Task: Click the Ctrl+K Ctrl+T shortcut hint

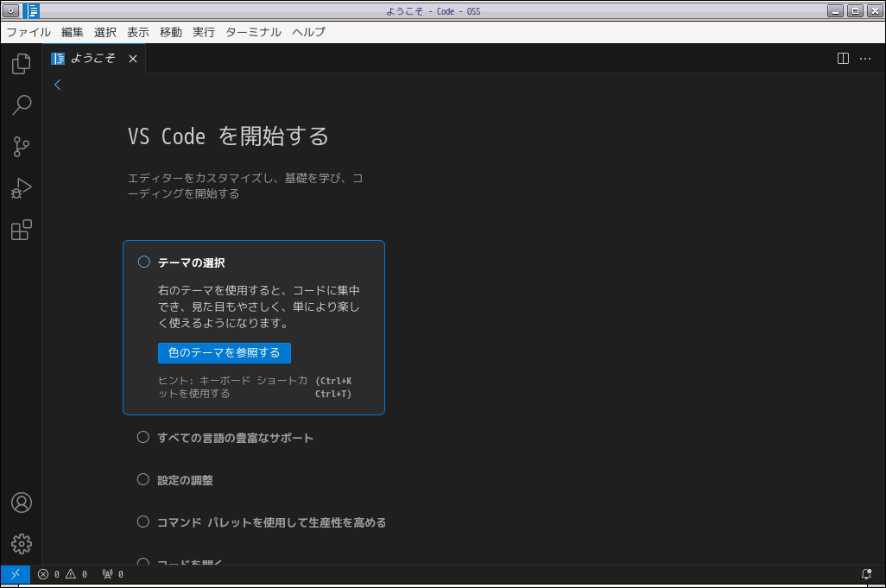Action: click(333, 388)
